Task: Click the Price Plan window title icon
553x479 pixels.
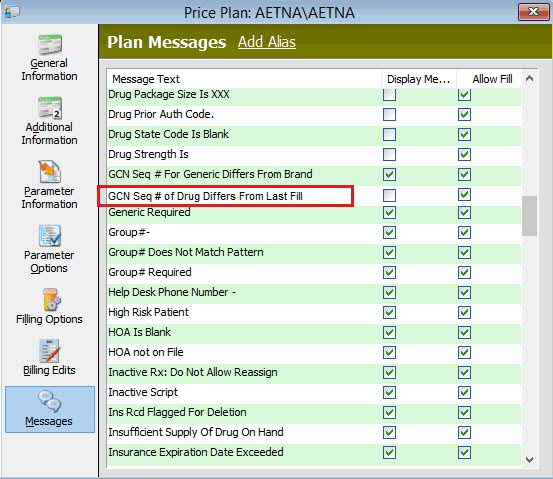Action: [12, 12]
